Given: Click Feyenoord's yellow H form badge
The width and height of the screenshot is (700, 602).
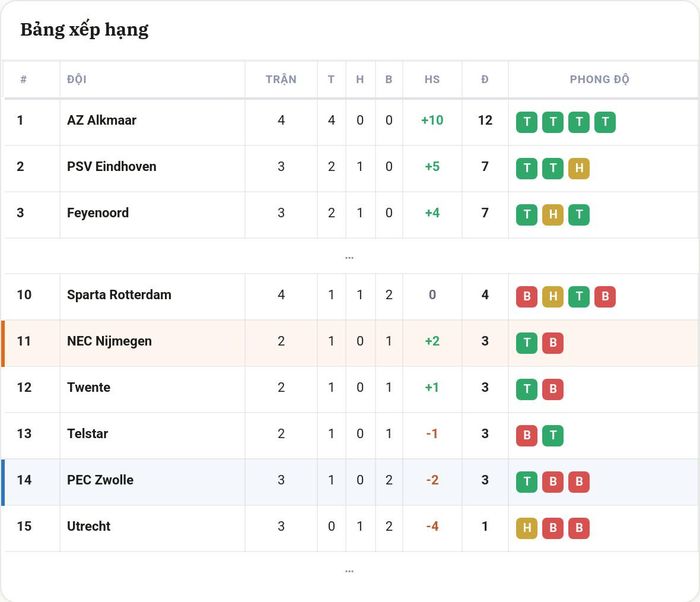Looking at the screenshot, I should (553, 215).
